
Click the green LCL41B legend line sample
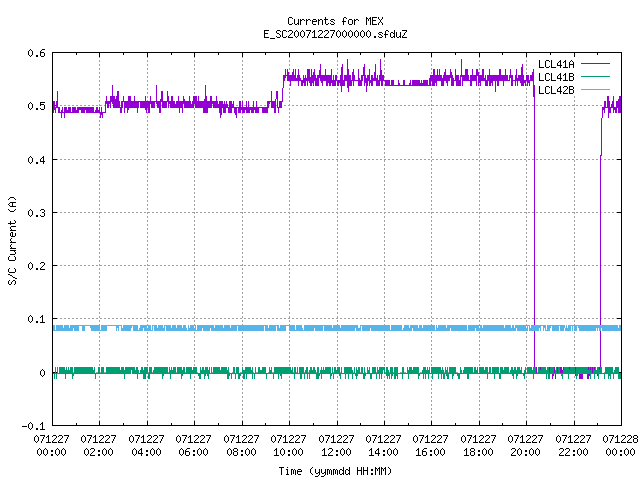coord(595,76)
